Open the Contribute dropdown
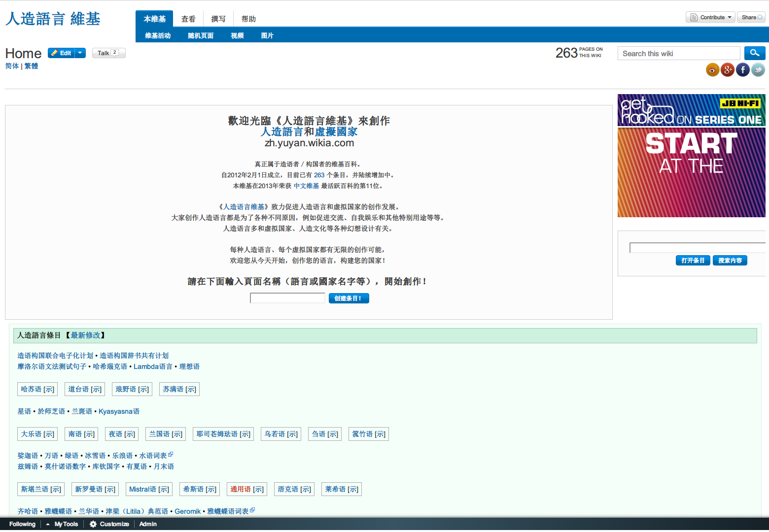This screenshot has height=532, width=769. coord(710,17)
